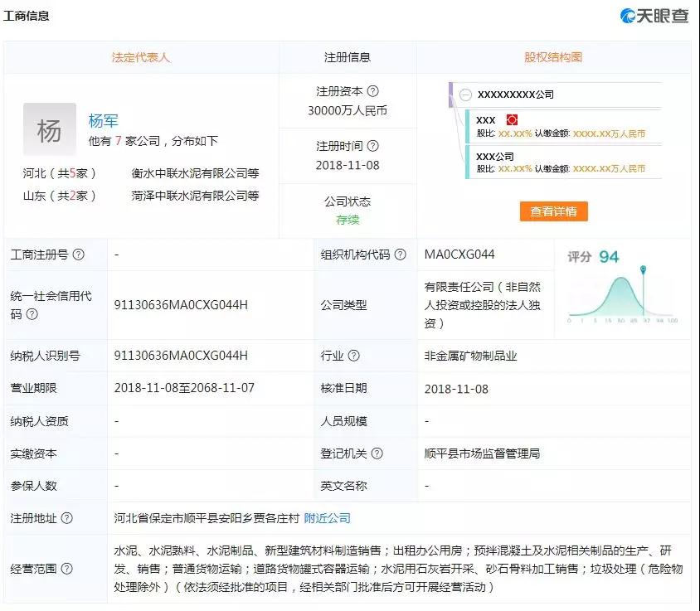Click the 杨 avatar thumbnail
This screenshot has height=611, width=700.
pyautogui.click(x=49, y=130)
